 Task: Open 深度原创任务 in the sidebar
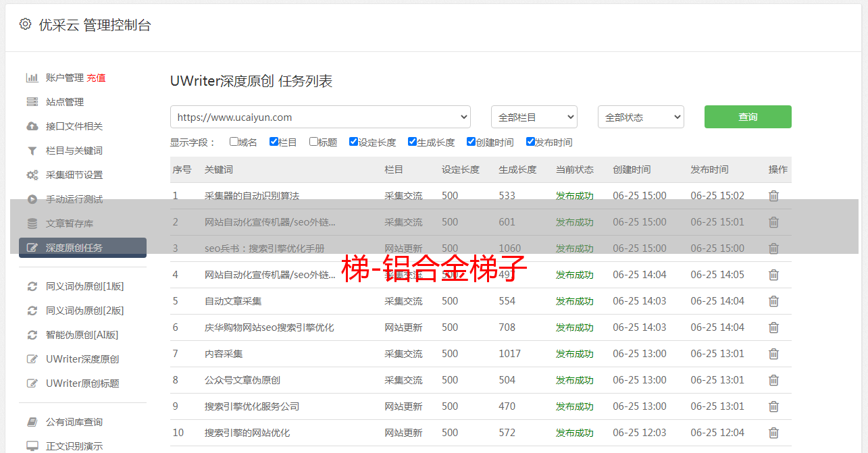[x=82, y=248]
